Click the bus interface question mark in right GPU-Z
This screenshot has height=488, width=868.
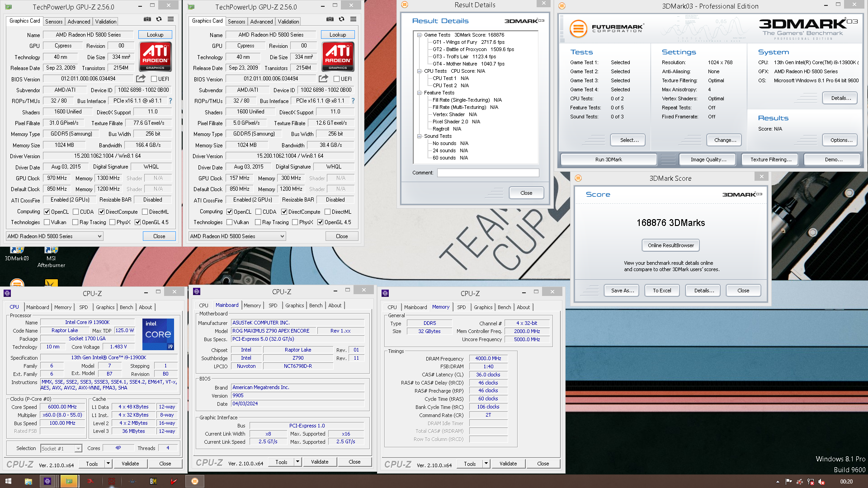pyautogui.click(x=353, y=101)
